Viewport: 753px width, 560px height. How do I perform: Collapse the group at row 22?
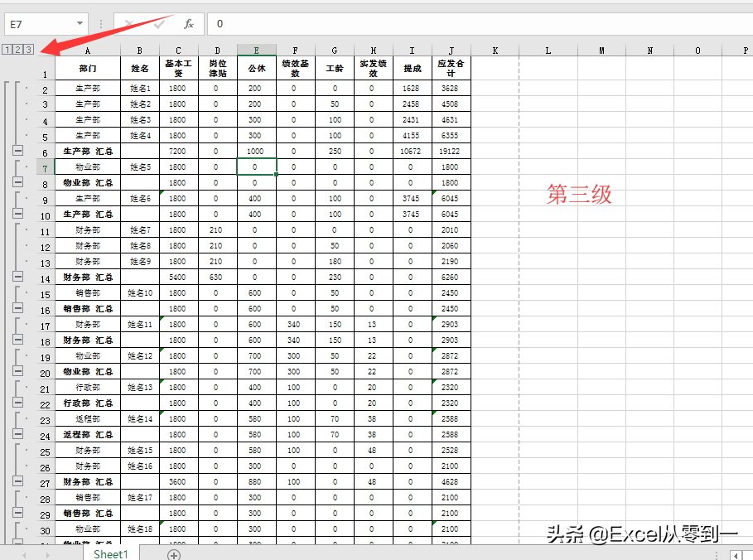click(17, 403)
